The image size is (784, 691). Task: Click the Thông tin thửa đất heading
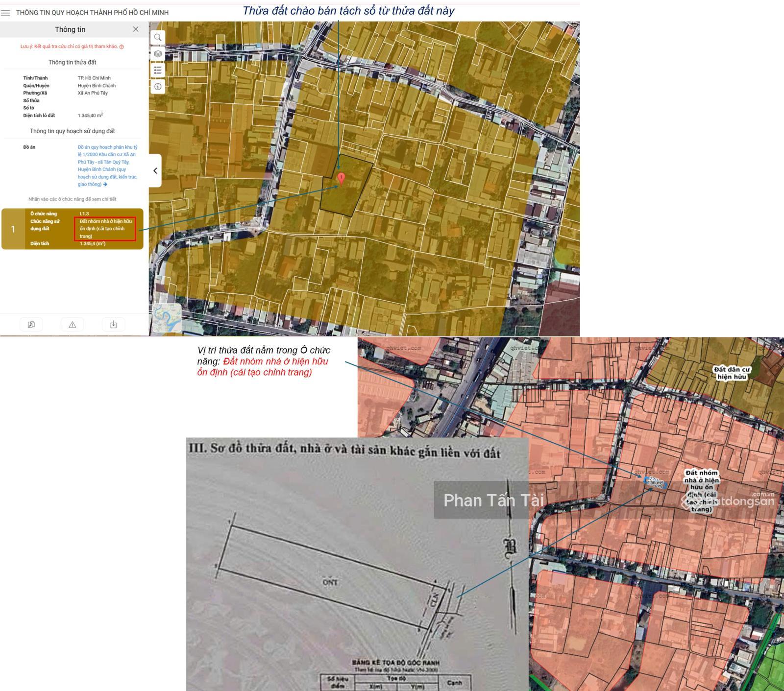[72, 62]
